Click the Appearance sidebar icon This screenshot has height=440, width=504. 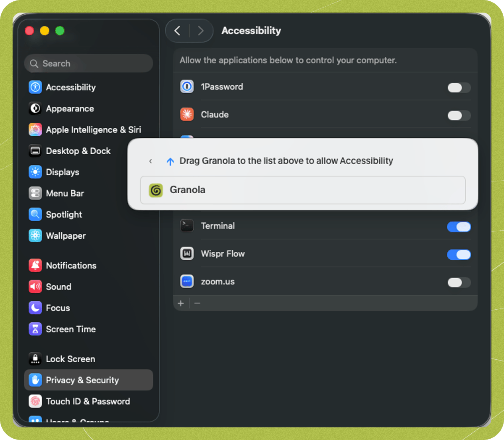pos(35,108)
